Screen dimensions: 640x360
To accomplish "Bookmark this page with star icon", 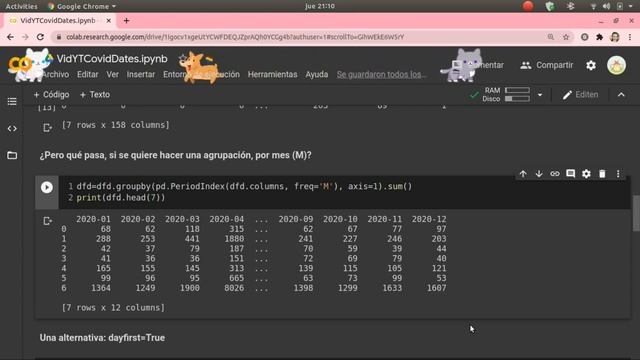I will click(x=566, y=37).
